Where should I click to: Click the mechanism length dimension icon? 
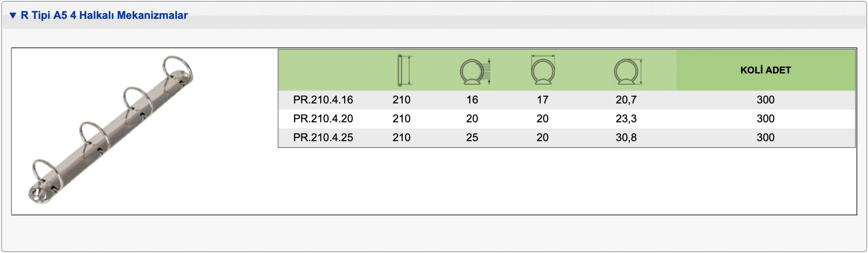[x=404, y=70]
